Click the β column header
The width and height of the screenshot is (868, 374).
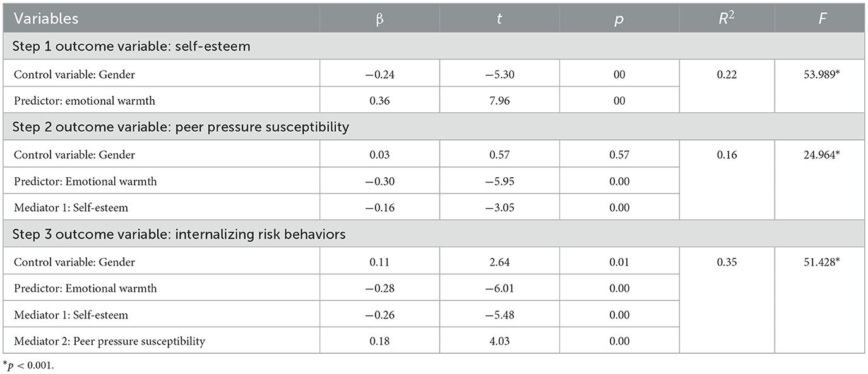[x=379, y=19]
